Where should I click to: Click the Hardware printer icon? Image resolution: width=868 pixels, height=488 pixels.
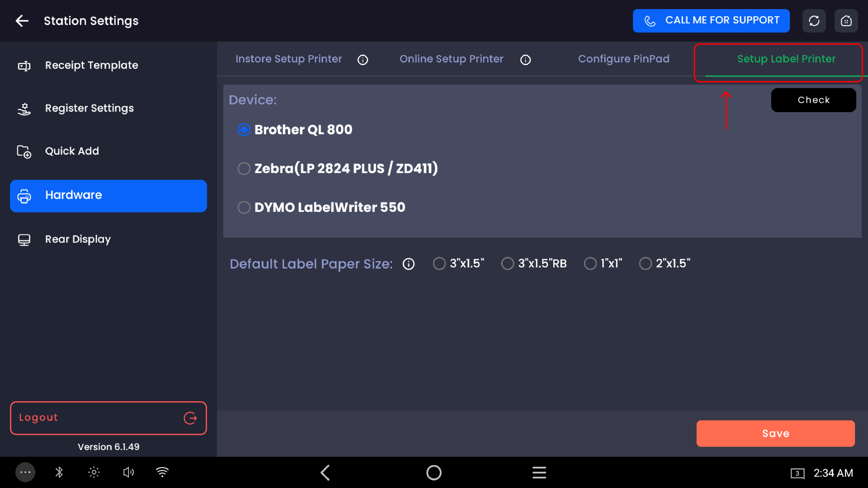[24, 196]
